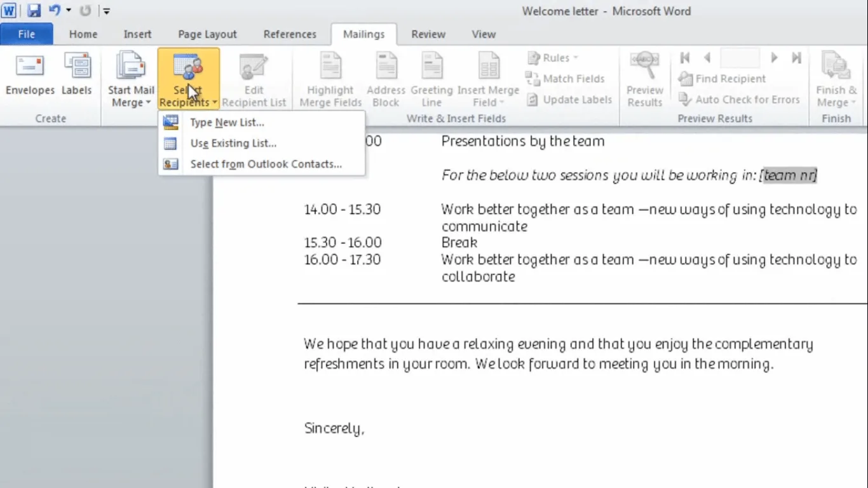
Task: Go to the References tab
Action: pos(290,34)
